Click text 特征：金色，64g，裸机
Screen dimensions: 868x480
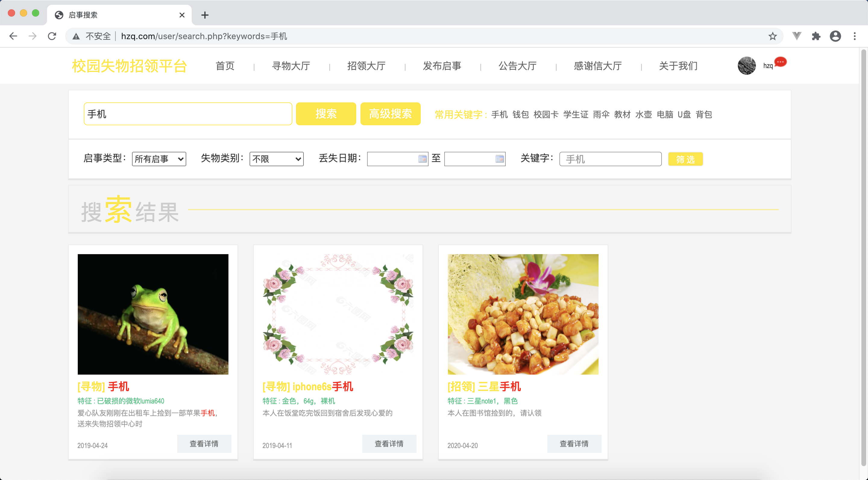point(299,401)
